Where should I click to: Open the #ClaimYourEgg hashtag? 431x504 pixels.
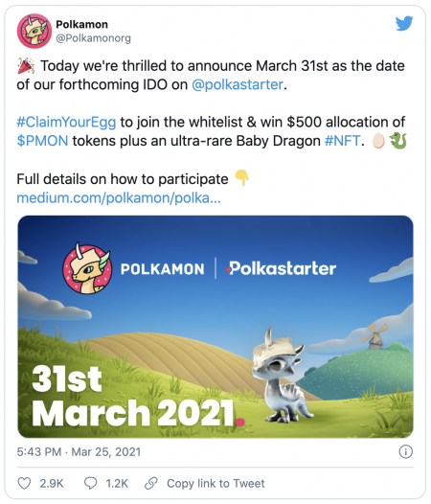66,122
